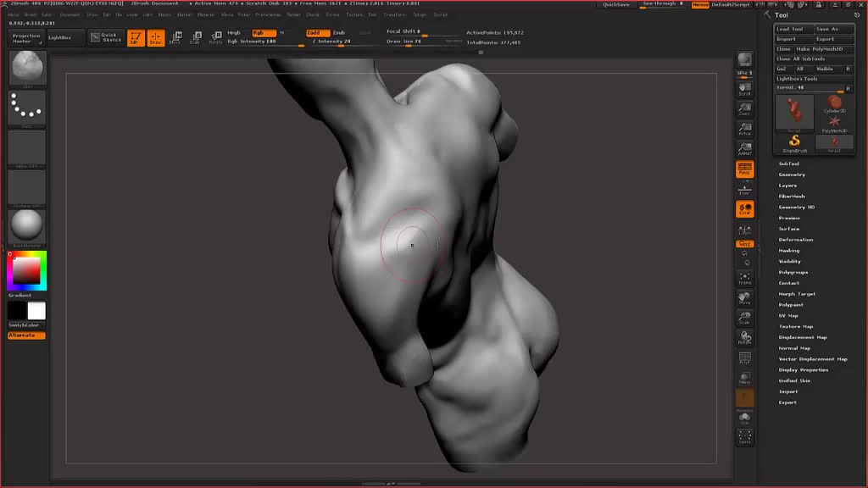868x488 pixels.
Task: Toggle Zadd sculpt mode
Action: coord(317,33)
